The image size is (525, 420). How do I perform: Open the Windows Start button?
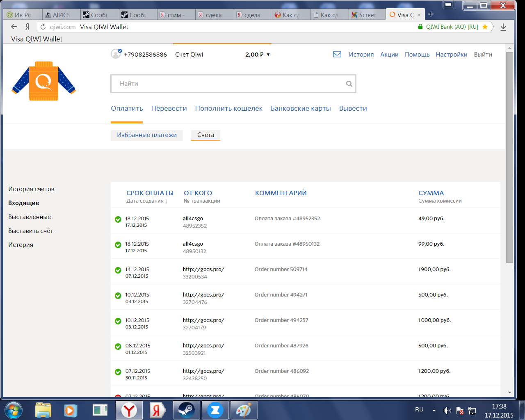point(14,410)
